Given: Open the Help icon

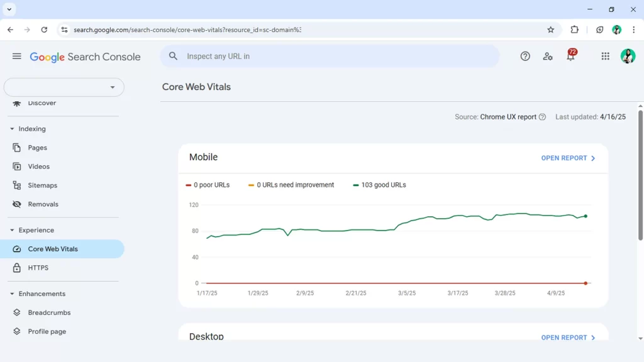Looking at the screenshot, I should pos(525,56).
